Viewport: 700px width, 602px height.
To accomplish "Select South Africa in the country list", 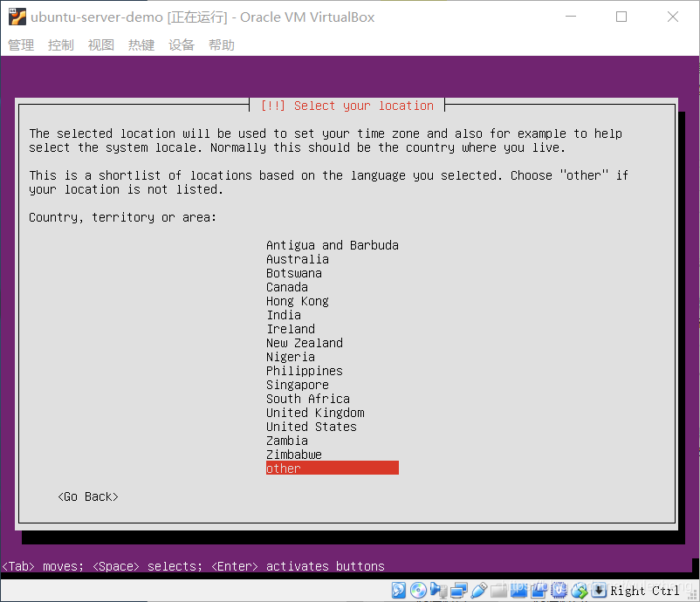I will (x=333, y=399).
